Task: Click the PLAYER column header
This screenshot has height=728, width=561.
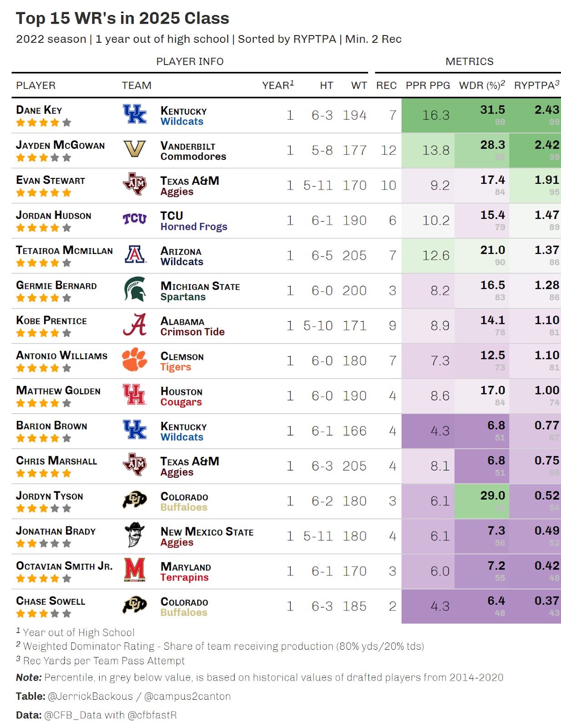Action: [36, 86]
